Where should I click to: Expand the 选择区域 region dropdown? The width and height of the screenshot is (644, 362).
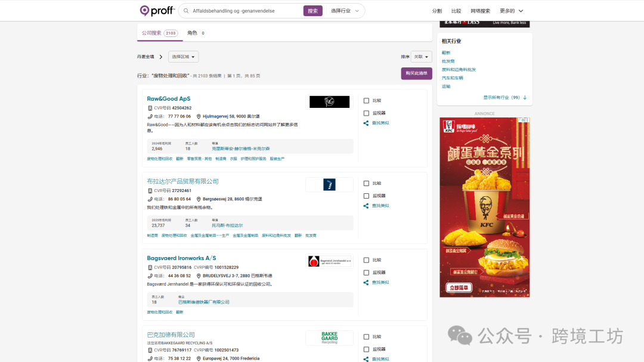(x=183, y=57)
